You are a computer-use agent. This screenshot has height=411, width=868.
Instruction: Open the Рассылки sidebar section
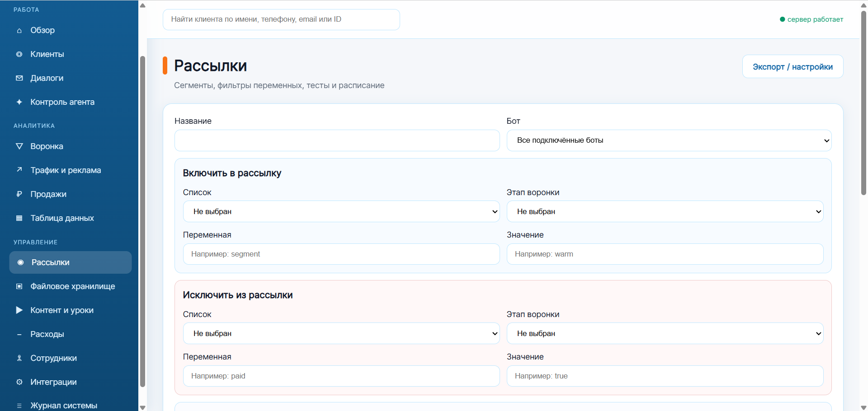click(71, 262)
